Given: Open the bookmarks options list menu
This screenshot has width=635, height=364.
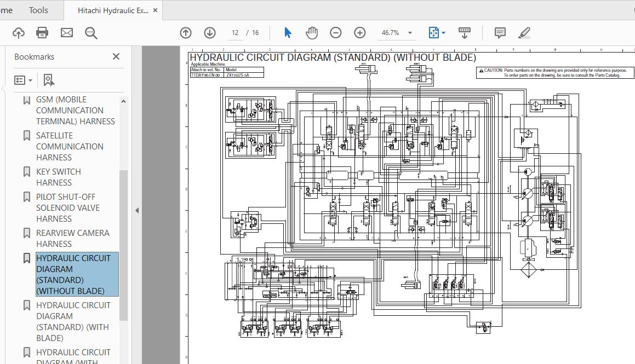Looking at the screenshot, I should coord(23,80).
